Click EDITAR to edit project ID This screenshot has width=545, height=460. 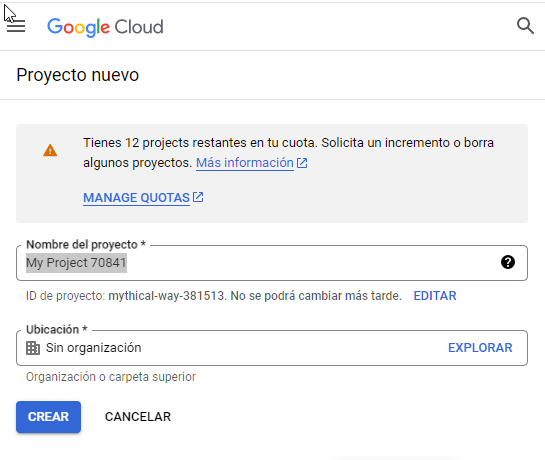pos(435,296)
